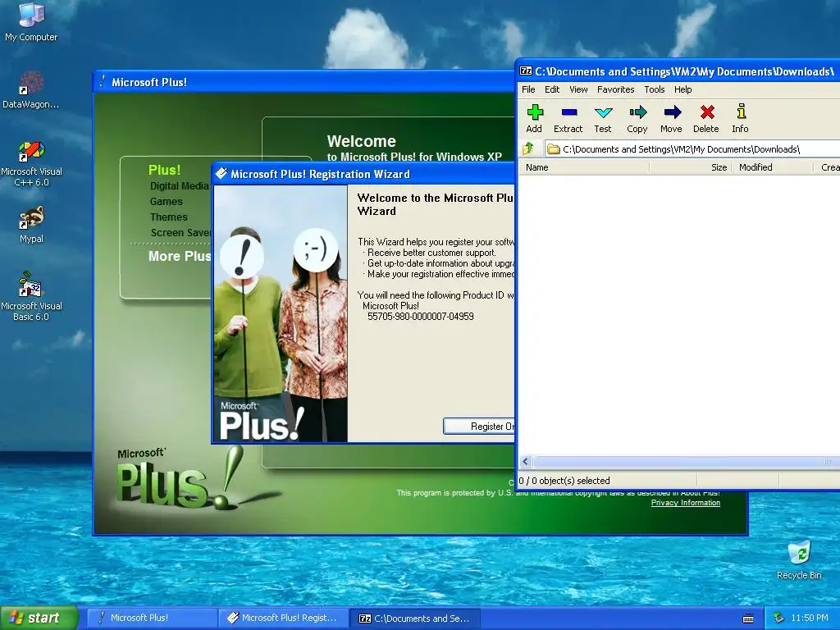Click the Register Online button in wizard

(x=479, y=427)
